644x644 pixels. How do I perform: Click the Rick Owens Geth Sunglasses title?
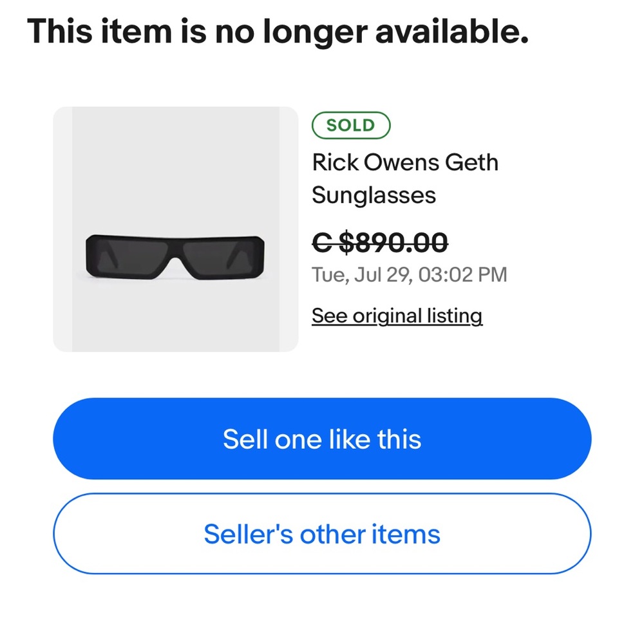click(405, 178)
